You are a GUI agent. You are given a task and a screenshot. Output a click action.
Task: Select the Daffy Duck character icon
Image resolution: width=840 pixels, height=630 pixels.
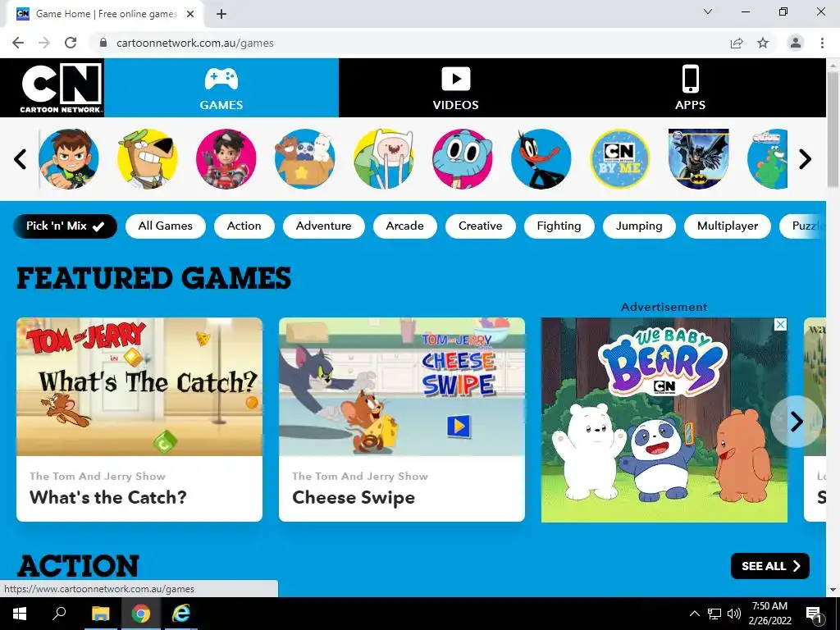coord(541,158)
